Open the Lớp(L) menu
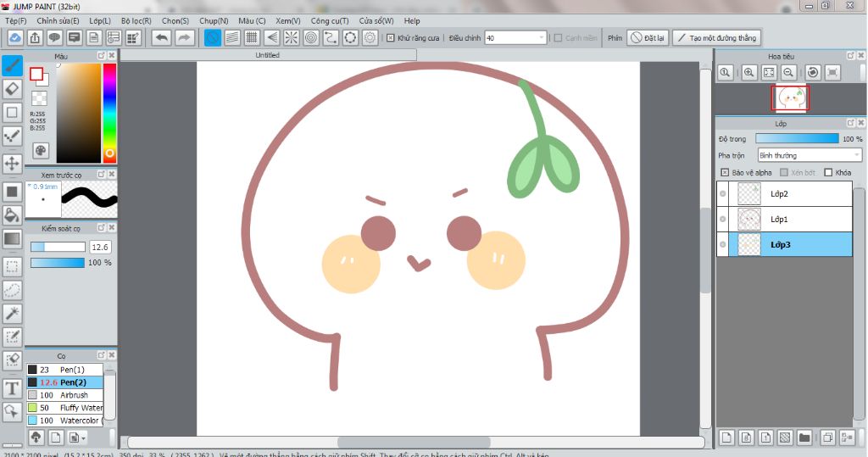868x457 pixels. 100,20
